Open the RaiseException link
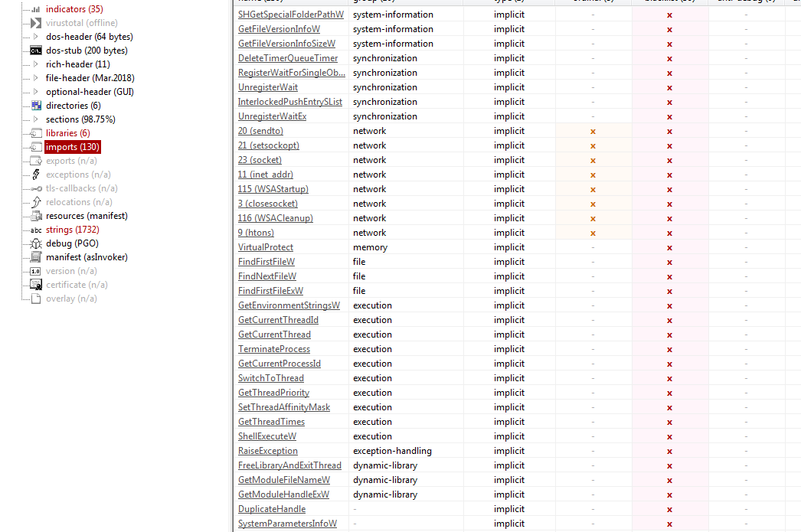Screen dimensions: 801x532 point(268,451)
